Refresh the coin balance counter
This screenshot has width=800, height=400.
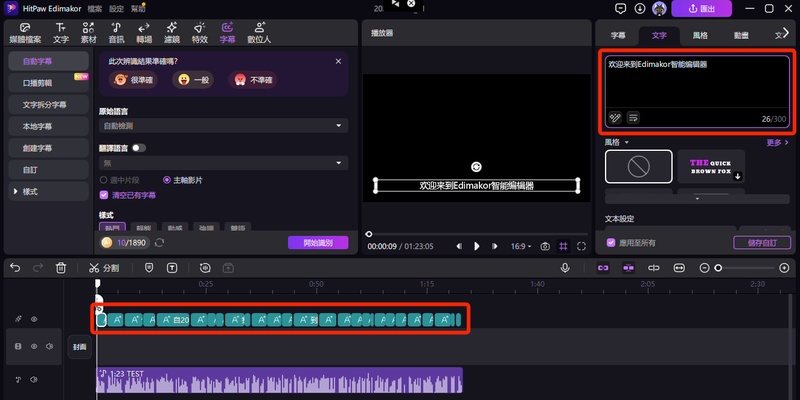pyautogui.click(x=160, y=243)
